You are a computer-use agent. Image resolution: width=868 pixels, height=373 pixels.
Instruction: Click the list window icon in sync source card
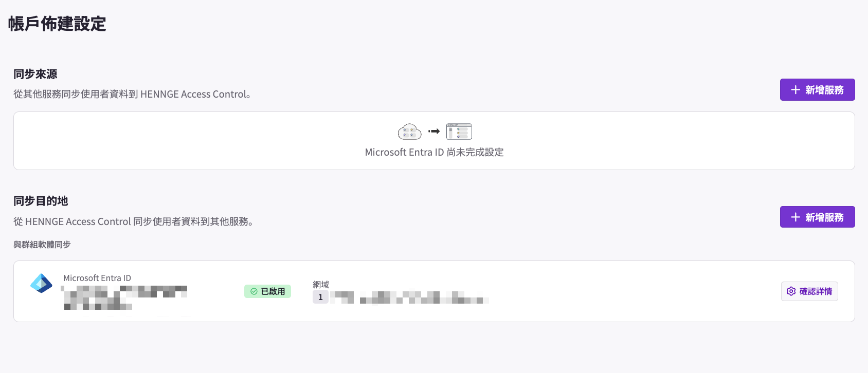click(x=459, y=132)
